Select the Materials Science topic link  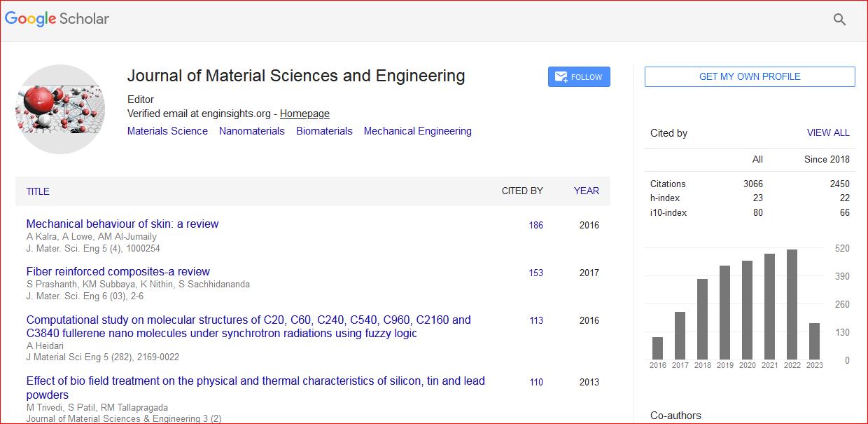[x=167, y=131]
